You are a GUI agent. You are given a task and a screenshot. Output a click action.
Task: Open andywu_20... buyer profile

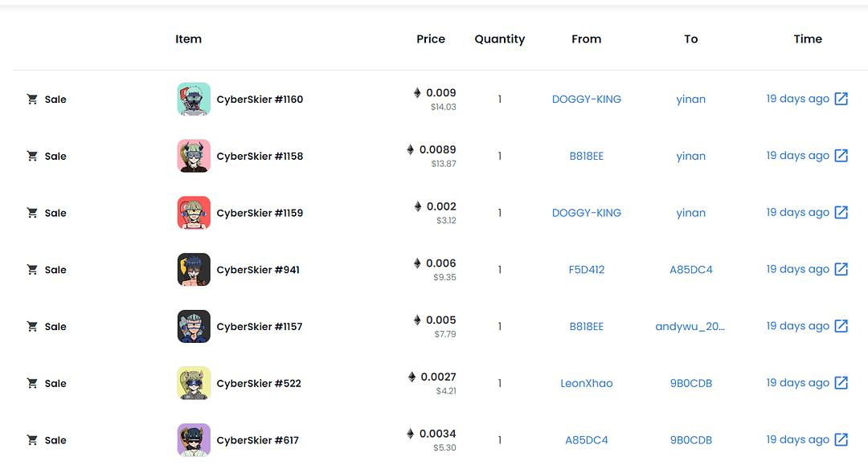click(690, 326)
